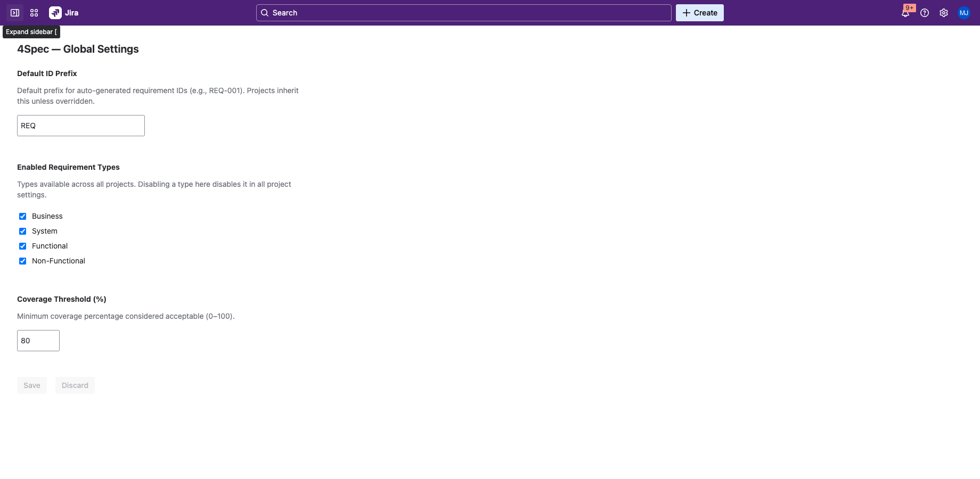Click into the Coverage Threshold input showing 80
Screen dimensions: 980x479
(x=38, y=341)
